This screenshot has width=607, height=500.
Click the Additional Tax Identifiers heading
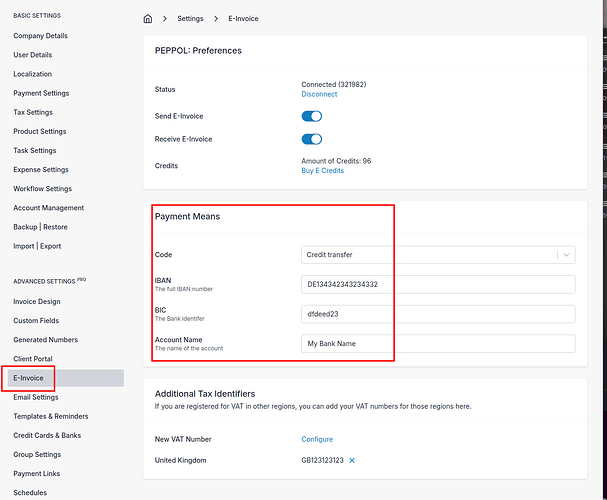205,394
